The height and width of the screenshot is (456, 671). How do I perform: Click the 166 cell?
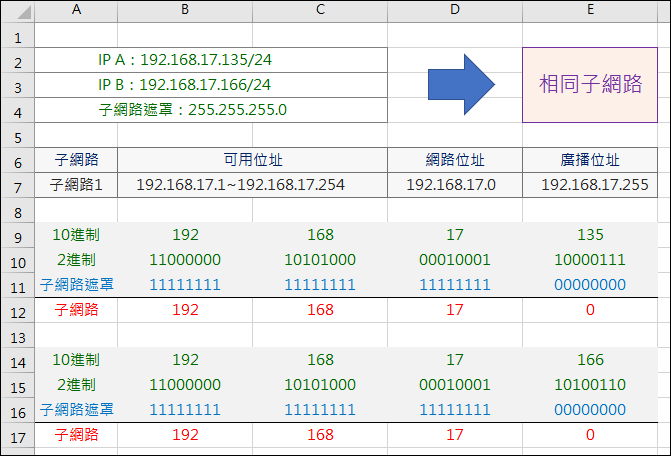(590, 360)
